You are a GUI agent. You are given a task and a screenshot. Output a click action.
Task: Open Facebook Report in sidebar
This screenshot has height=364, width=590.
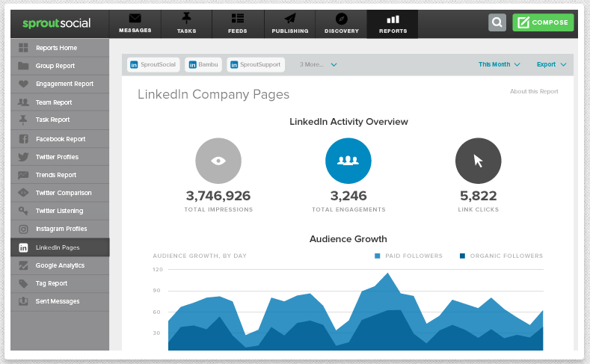[x=60, y=139]
